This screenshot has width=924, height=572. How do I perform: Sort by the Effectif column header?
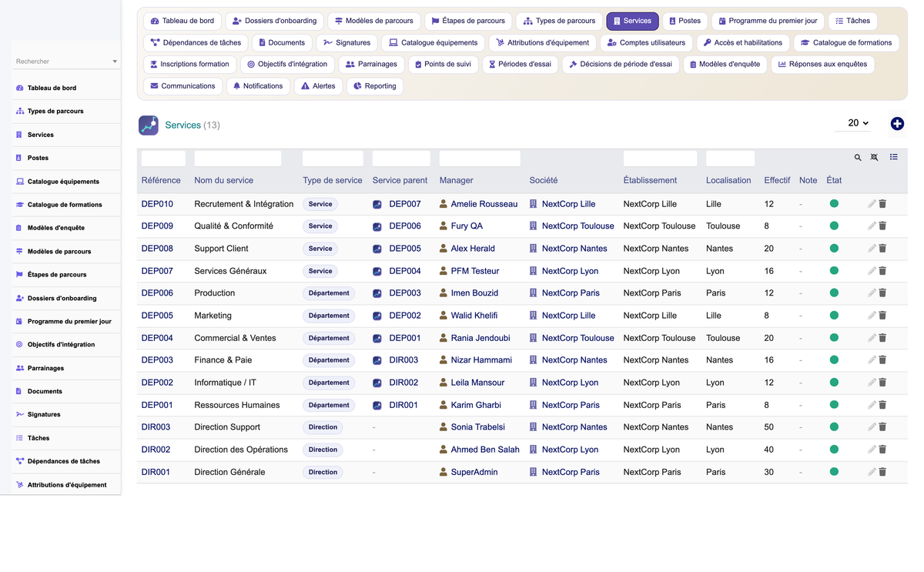(x=777, y=180)
